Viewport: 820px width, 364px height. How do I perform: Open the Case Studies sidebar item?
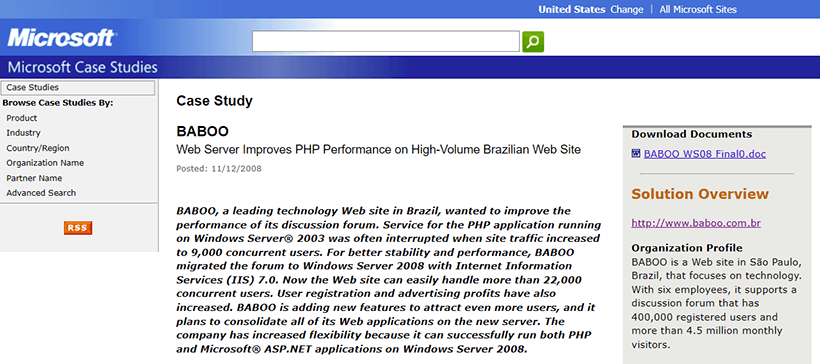(78, 88)
